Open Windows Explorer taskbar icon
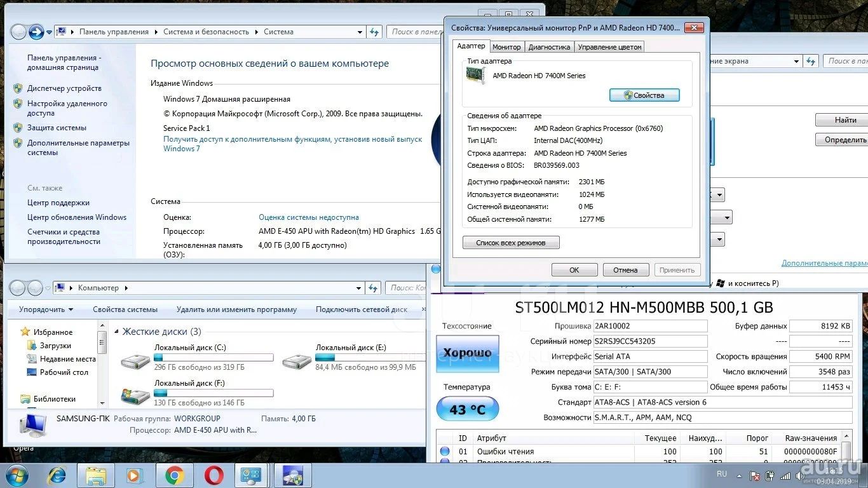The image size is (868, 488). click(96, 475)
